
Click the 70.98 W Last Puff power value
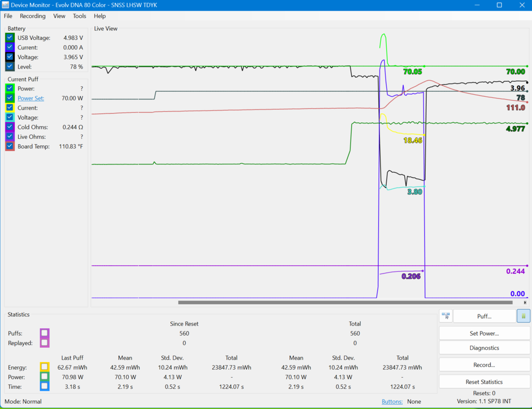[x=72, y=377]
